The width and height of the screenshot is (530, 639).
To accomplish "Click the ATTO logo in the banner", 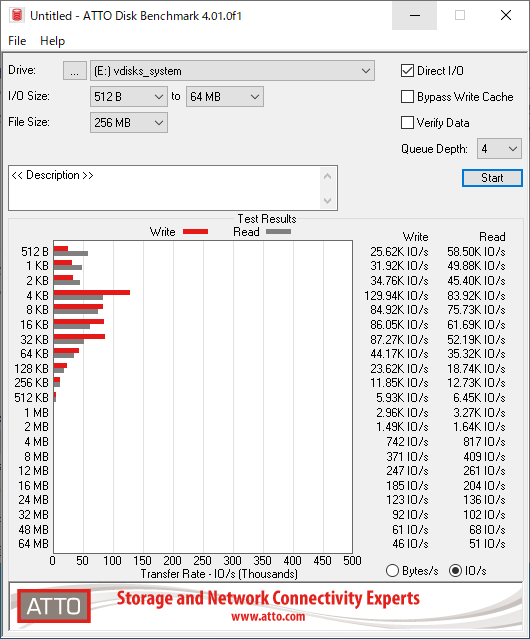I will point(54,606).
